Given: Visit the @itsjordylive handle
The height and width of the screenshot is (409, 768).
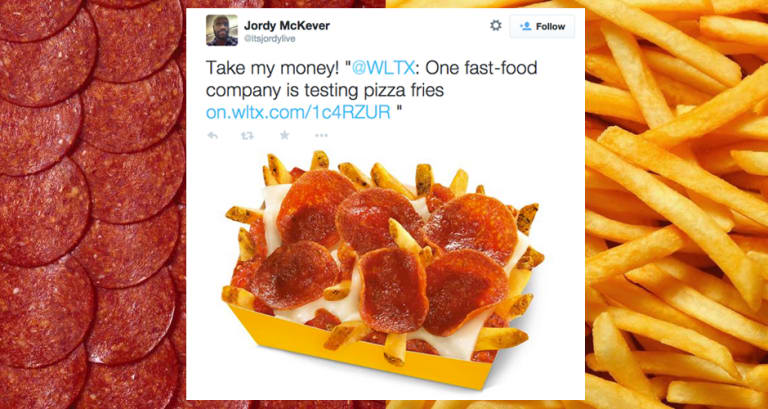Looking at the screenshot, I should [x=269, y=39].
